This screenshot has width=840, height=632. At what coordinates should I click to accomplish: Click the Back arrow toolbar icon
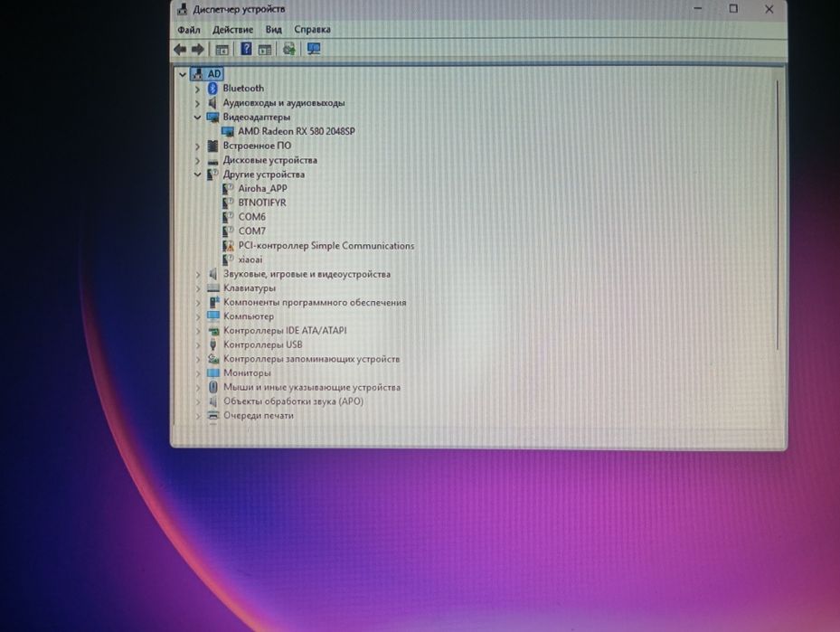click(x=180, y=49)
